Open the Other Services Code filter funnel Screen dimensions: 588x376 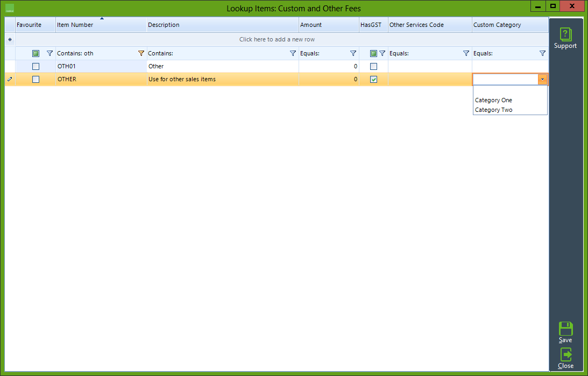(466, 53)
